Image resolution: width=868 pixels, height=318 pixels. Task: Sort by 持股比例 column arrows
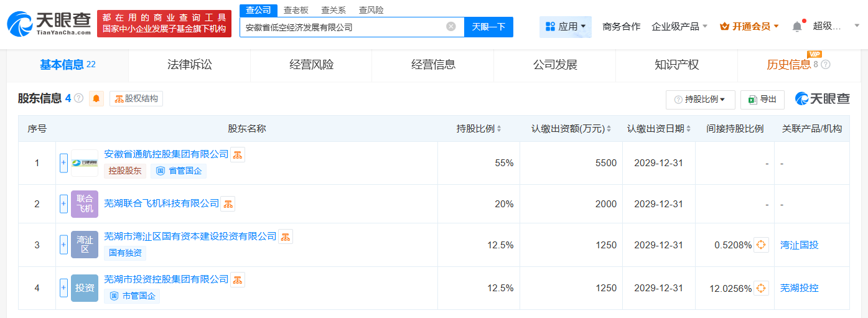coord(499,129)
